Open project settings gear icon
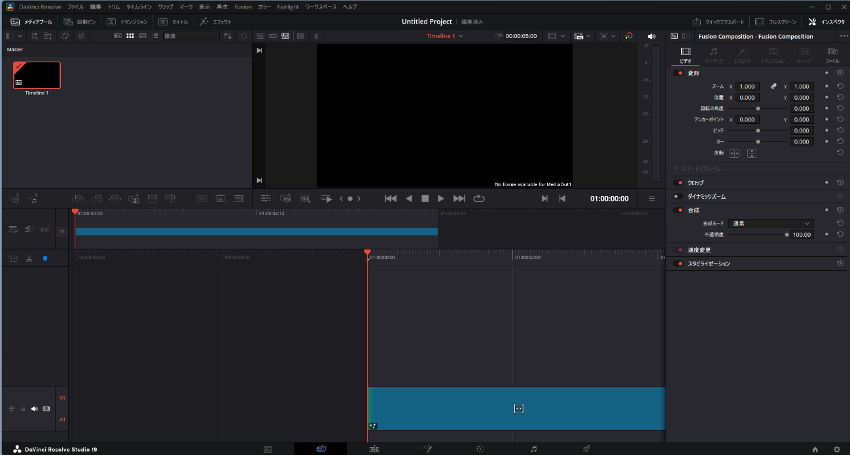Screen dimensions: 850x456 pos(837,449)
